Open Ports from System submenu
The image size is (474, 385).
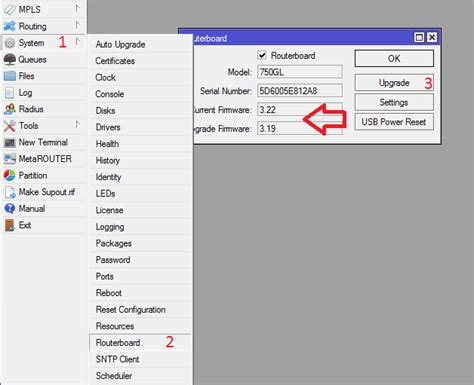point(140,276)
